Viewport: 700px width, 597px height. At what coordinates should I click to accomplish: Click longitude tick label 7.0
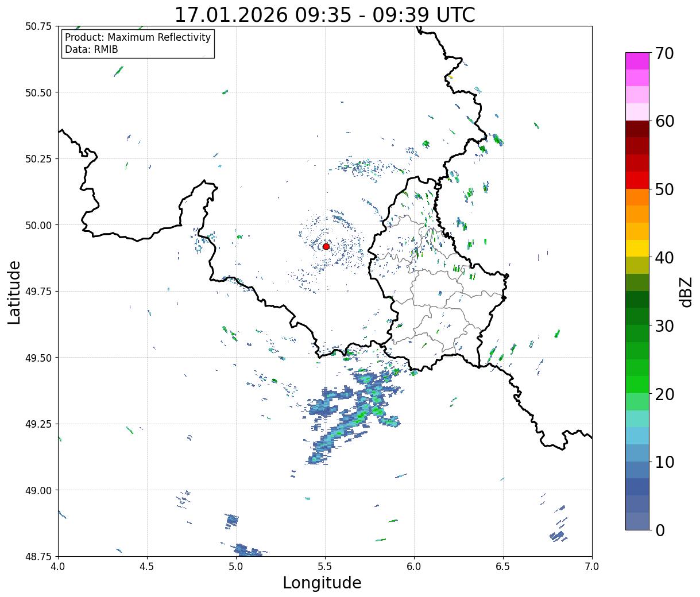[592, 567]
